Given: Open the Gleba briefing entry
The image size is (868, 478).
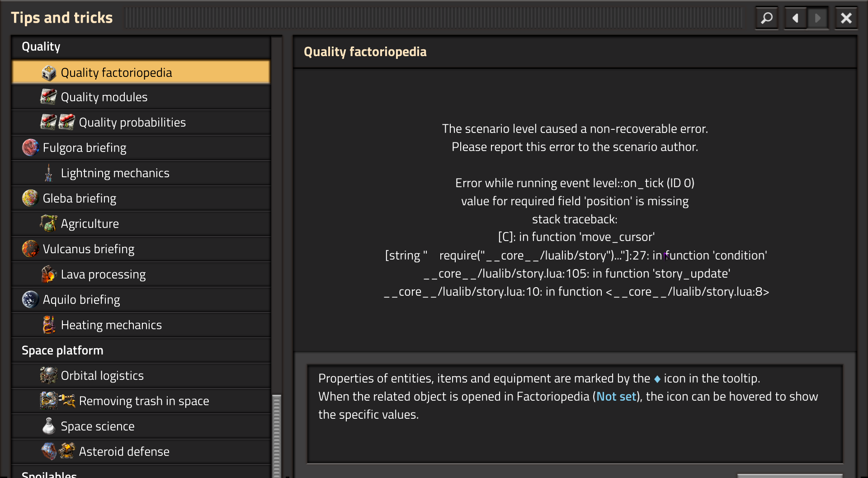Looking at the screenshot, I should tap(141, 198).
